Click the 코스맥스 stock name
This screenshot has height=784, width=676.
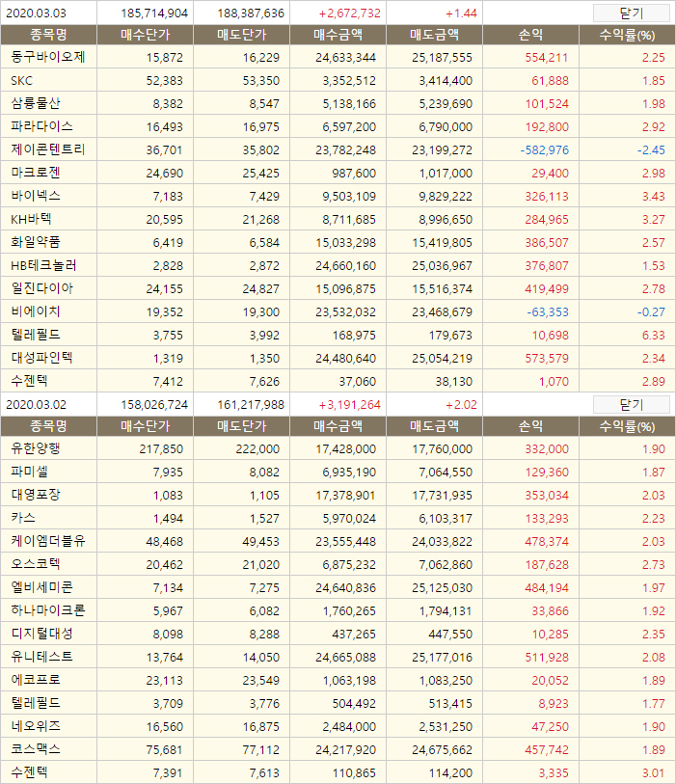pos(36,749)
